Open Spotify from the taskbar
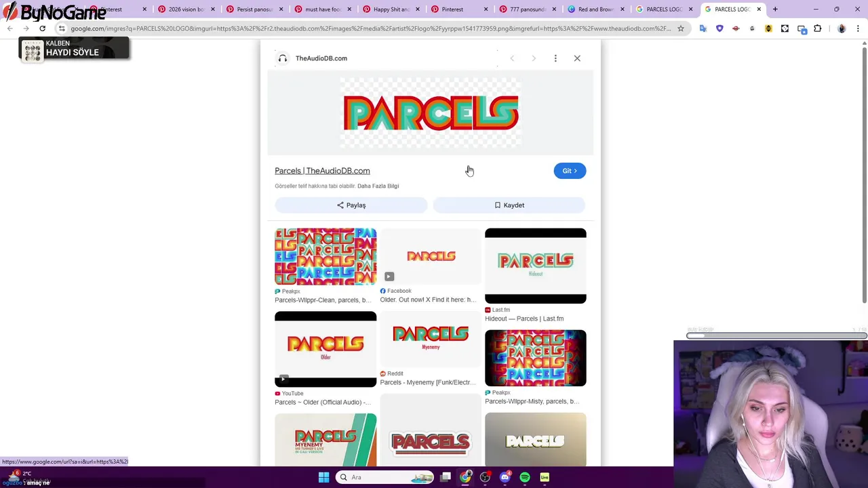This screenshot has width=868, height=488. point(525,477)
